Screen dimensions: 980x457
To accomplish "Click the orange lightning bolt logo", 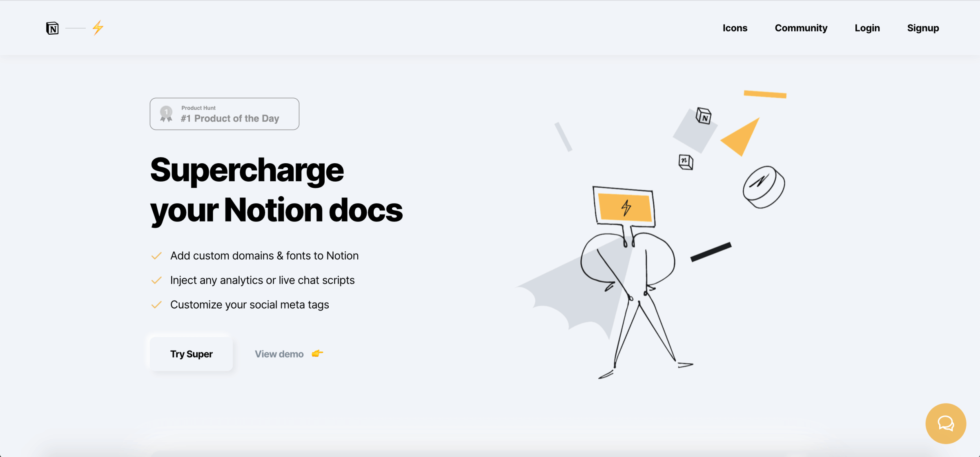I will (x=98, y=28).
